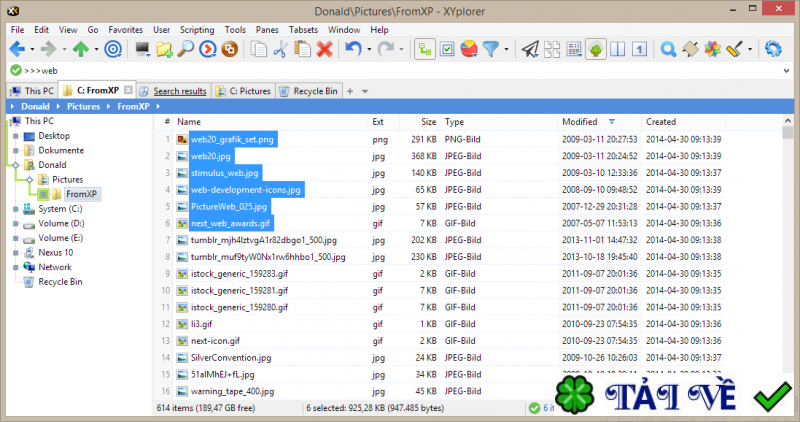Go back with the blue Back arrow
The height and width of the screenshot is (422, 800).
tap(17, 49)
